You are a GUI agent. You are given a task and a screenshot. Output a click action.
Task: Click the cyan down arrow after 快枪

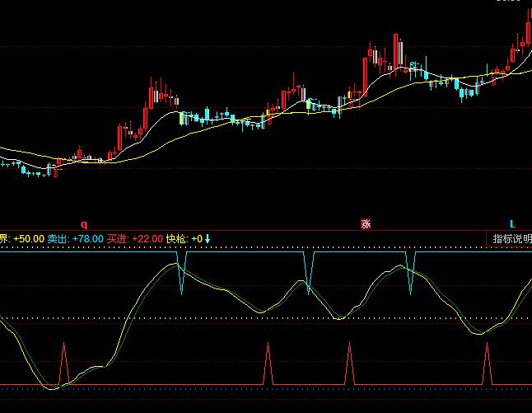pyautogui.click(x=208, y=239)
